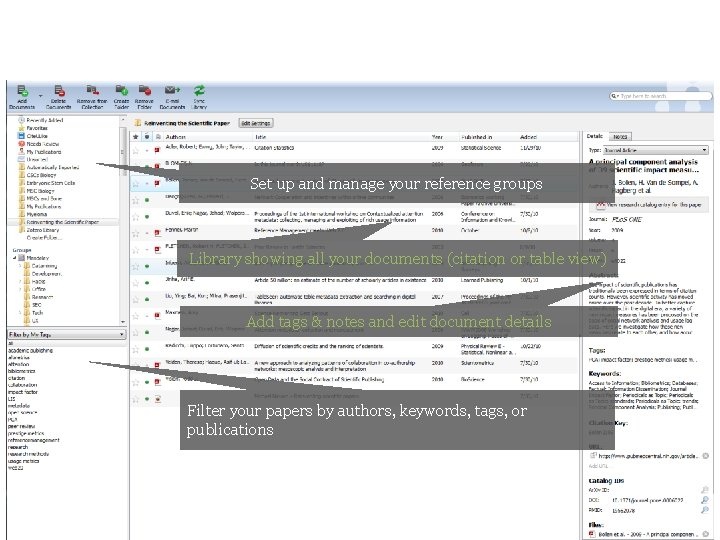
Task: Select Recently Added in library pane
Action: click(x=45, y=120)
